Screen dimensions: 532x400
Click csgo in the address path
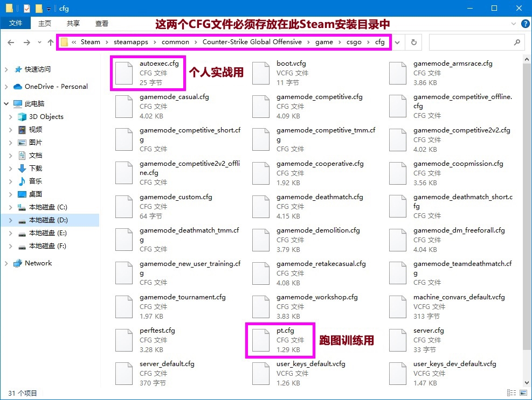tap(354, 42)
